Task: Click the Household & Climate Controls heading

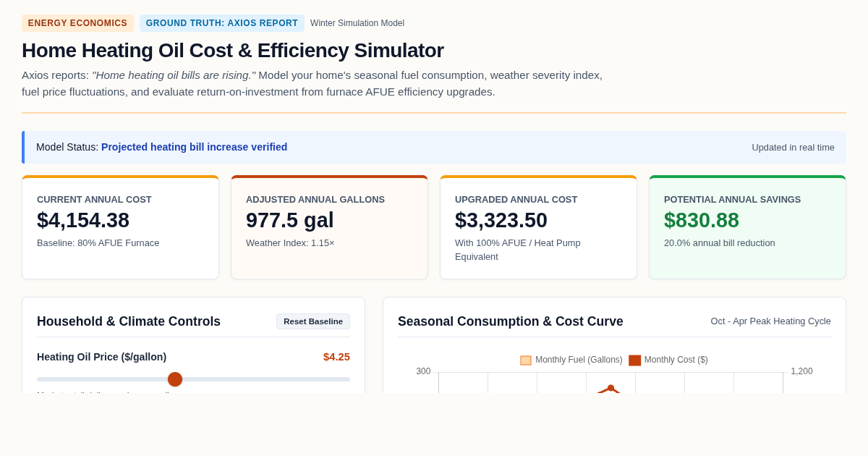Action: tap(129, 321)
